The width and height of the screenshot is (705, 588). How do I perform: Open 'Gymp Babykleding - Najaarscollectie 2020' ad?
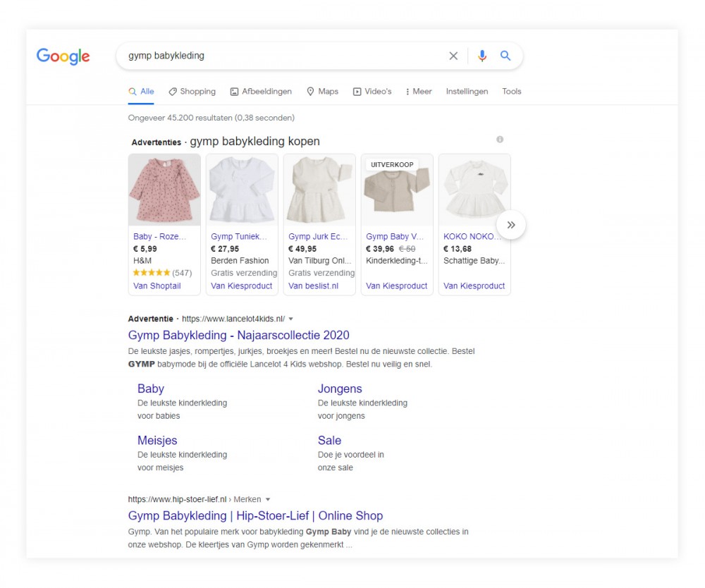(239, 336)
